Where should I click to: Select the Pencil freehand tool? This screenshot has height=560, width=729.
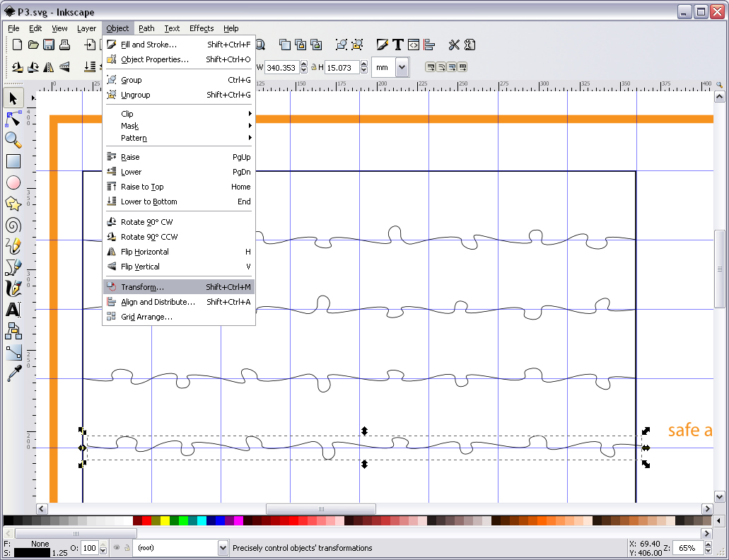(13, 246)
